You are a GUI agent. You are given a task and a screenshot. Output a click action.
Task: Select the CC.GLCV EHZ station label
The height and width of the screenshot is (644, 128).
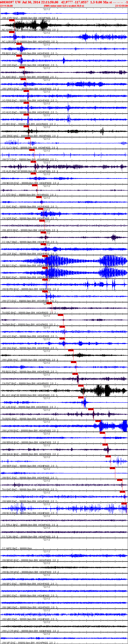click(x=30, y=148)
